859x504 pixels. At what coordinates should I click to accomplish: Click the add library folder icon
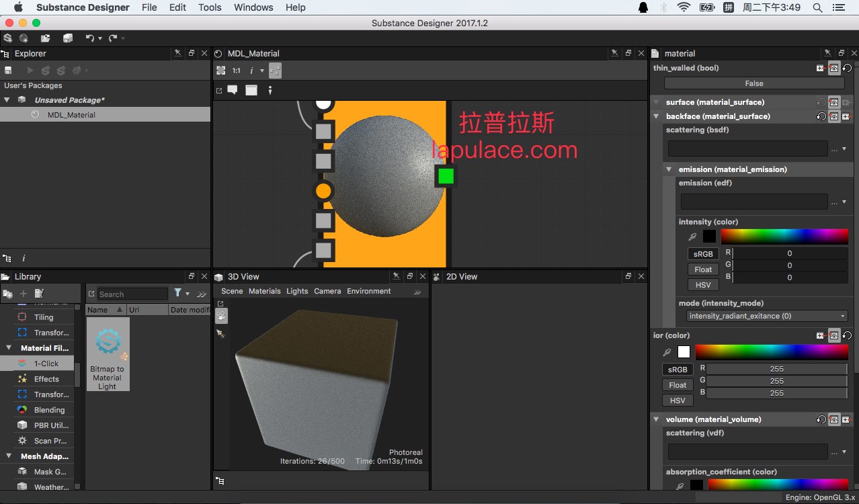[7, 294]
